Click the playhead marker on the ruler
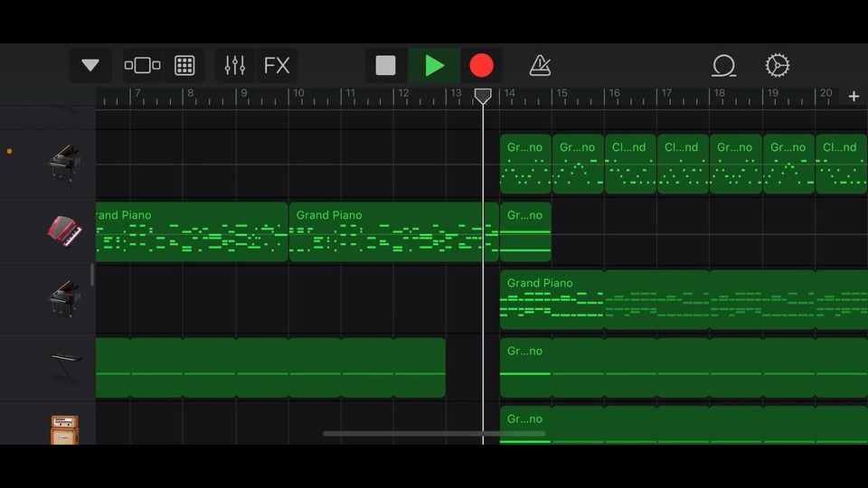The height and width of the screenshot is (488, 868). point(483,96)
